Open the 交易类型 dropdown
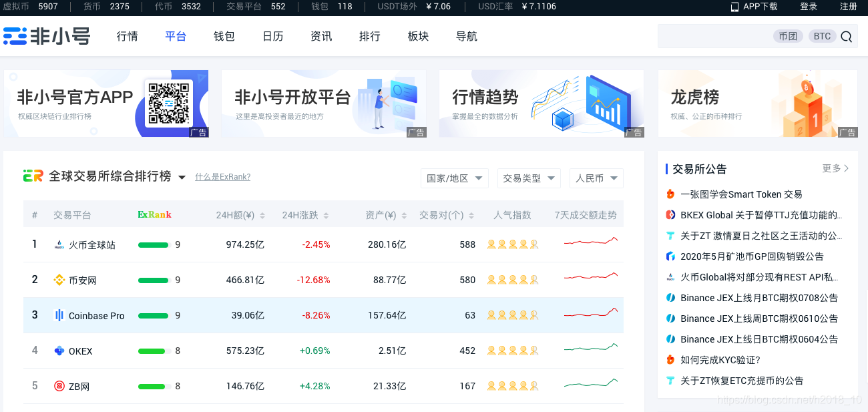868x412 pixels. click(528, 178)
